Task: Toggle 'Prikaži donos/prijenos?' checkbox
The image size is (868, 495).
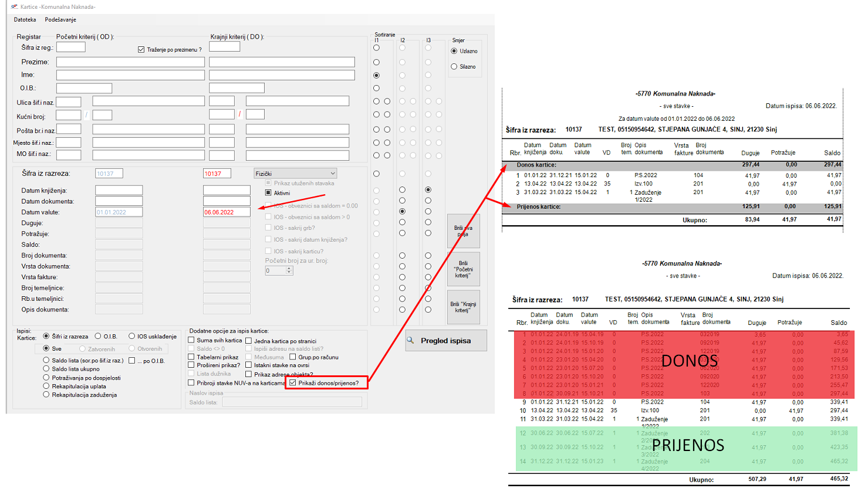Action: point(293,383)
